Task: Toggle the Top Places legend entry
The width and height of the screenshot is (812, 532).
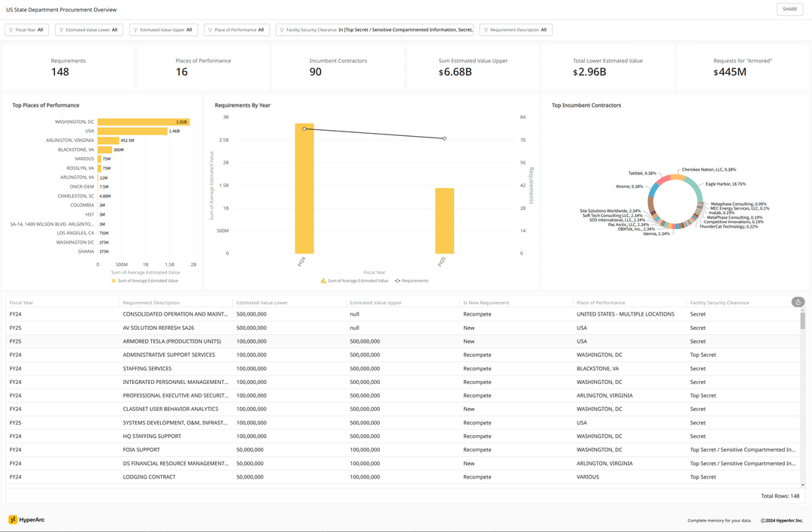Action: pyautogui.click(x=145, y=280)
